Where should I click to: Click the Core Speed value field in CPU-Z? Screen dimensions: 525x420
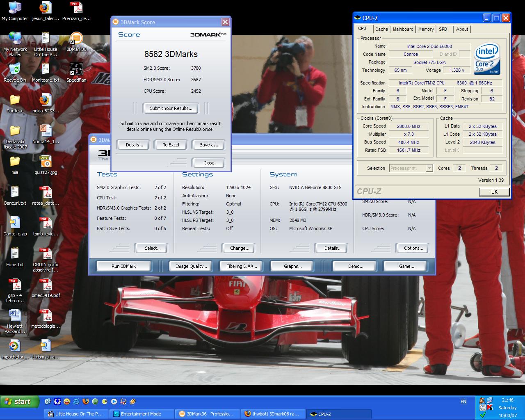coord(409,126)
